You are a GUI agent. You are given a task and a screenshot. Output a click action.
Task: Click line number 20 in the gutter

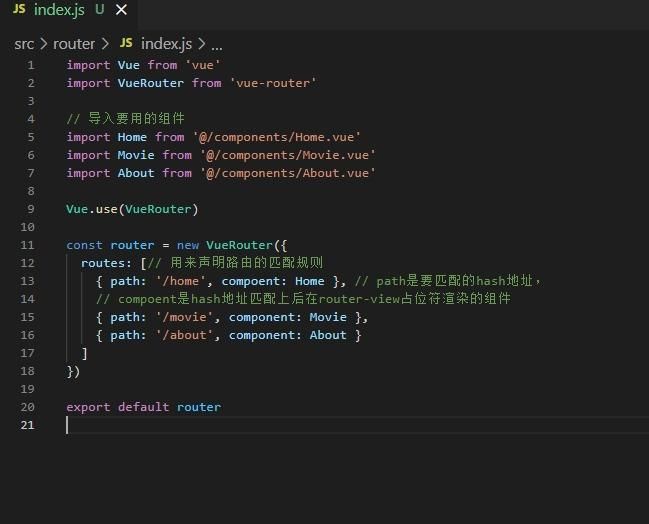point(28,407)
